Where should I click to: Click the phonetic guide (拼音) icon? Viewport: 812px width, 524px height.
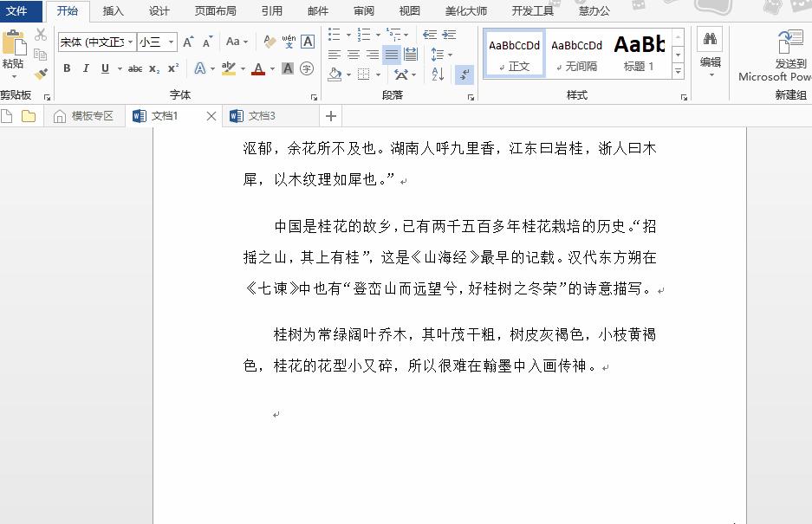click(x=289, y=40)
